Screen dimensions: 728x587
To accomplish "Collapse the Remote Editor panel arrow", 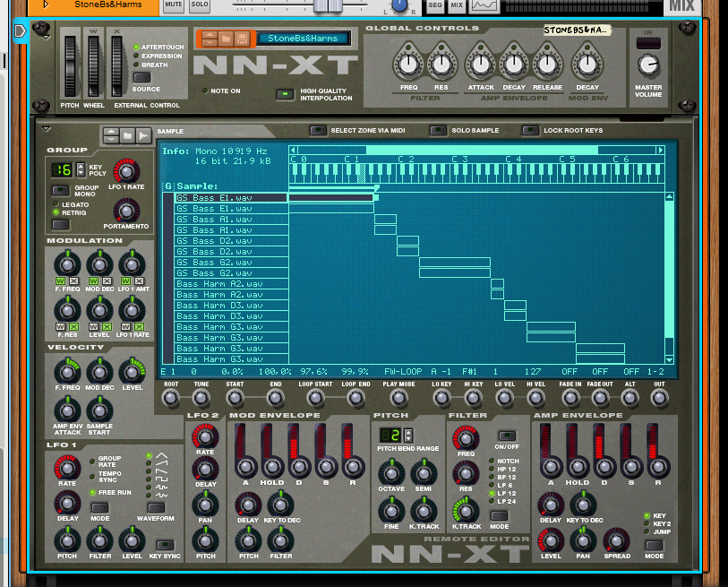I will 47,129.
